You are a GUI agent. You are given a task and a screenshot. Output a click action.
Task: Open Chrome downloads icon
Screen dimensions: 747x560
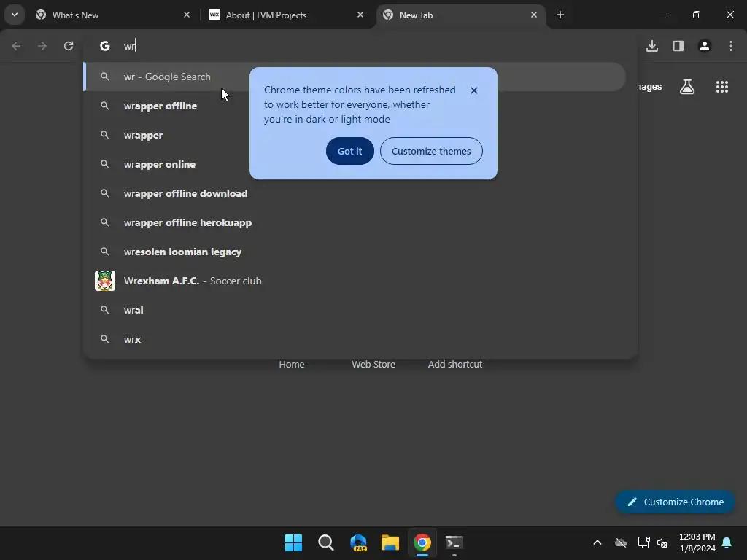click(x=652, y=46)
